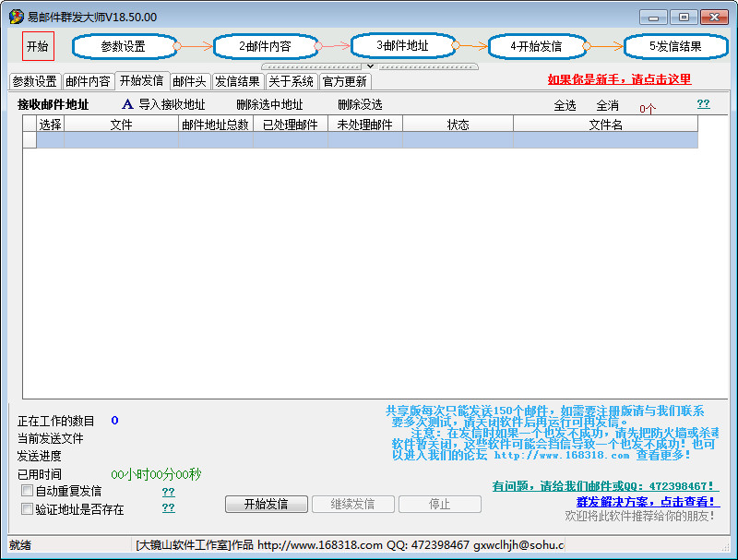Screen dimensions: 738x560
Task: Open the 5发信结果 workflow step
Action: pos(675,46)
